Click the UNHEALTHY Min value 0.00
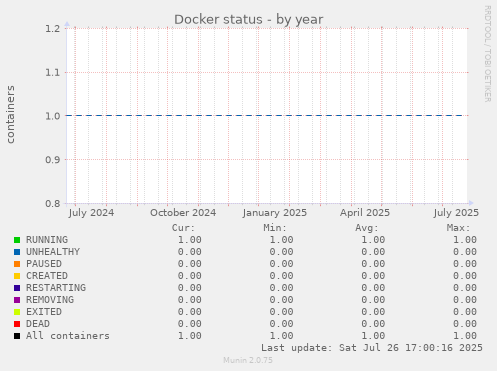The height and width of the screenshot is (371, 497). tap(281, 252)
